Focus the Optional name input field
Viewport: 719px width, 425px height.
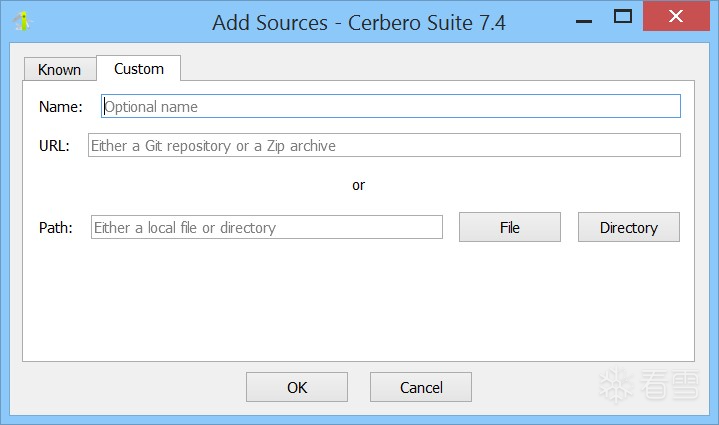click(x=390, y=106)
